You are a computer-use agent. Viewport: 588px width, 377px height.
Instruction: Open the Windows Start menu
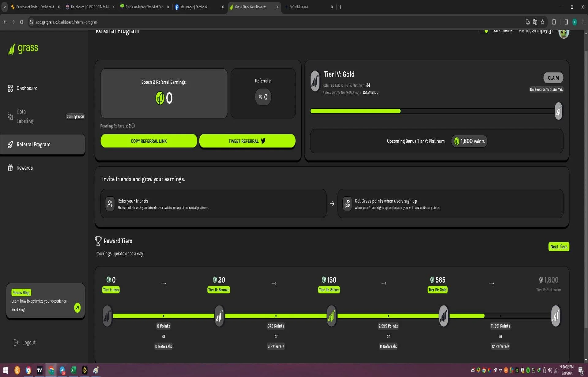click(x=5, y=370)
